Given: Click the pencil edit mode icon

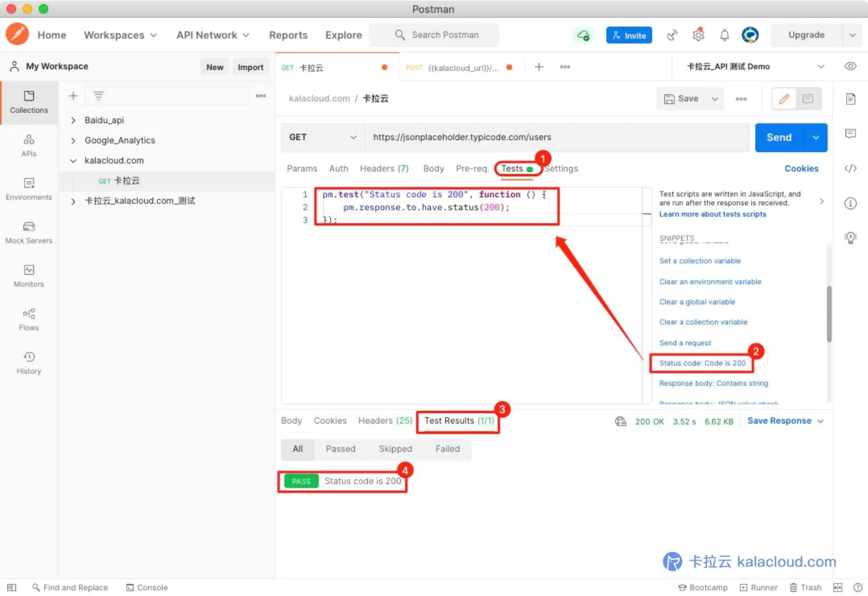Looking at the screenshot, I should click(784, 99).
